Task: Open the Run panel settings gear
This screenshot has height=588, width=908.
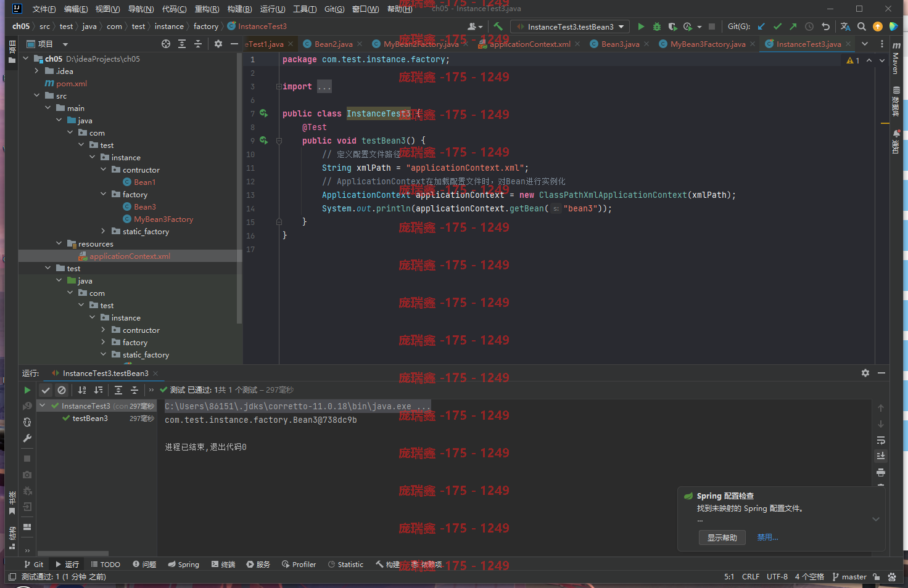Action: tap(865, 373)
